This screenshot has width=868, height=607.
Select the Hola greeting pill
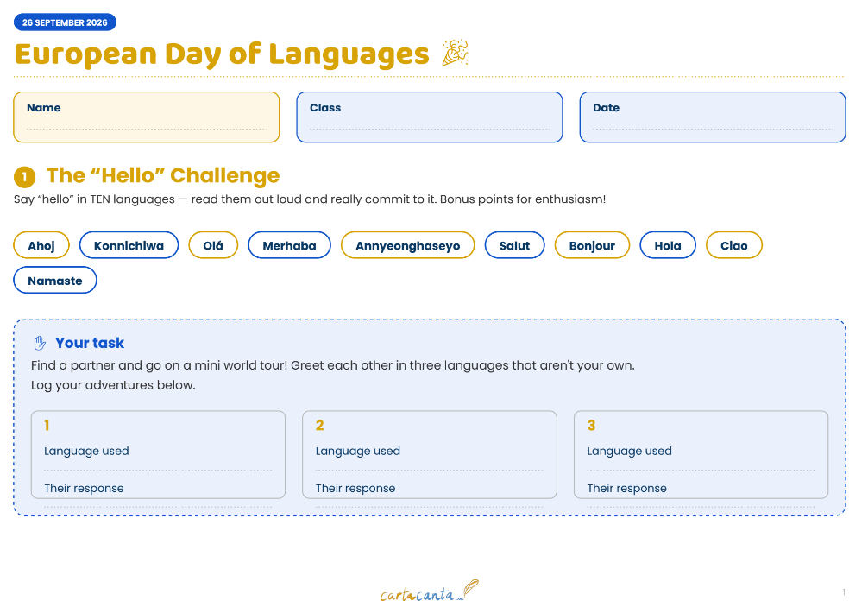(668, 245)
